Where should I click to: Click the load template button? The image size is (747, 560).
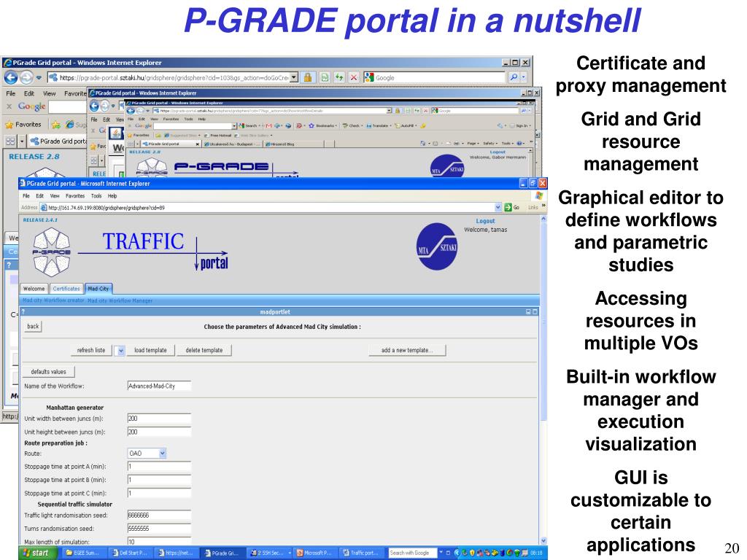150,351
